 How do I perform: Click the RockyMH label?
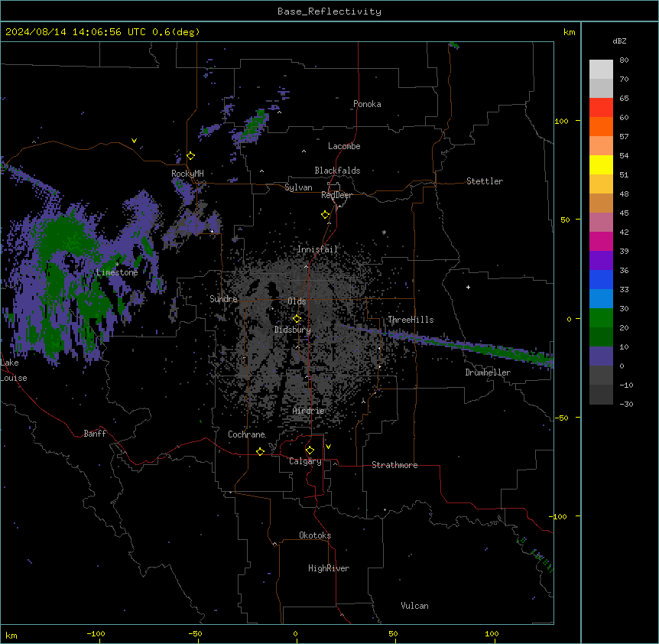(187, 174)
